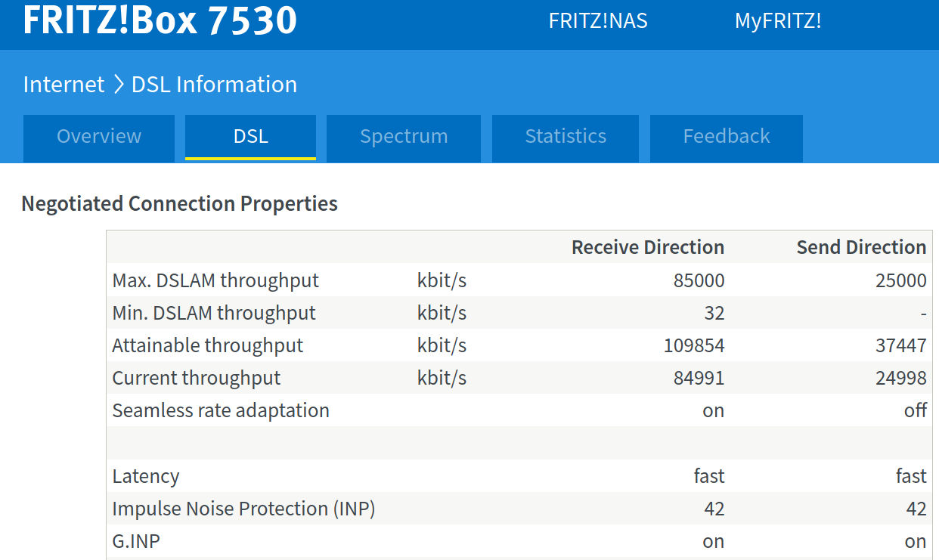Select the Attainable throughput label
Image resolution: width=939 pixels, height=560 pixels.
208,345
